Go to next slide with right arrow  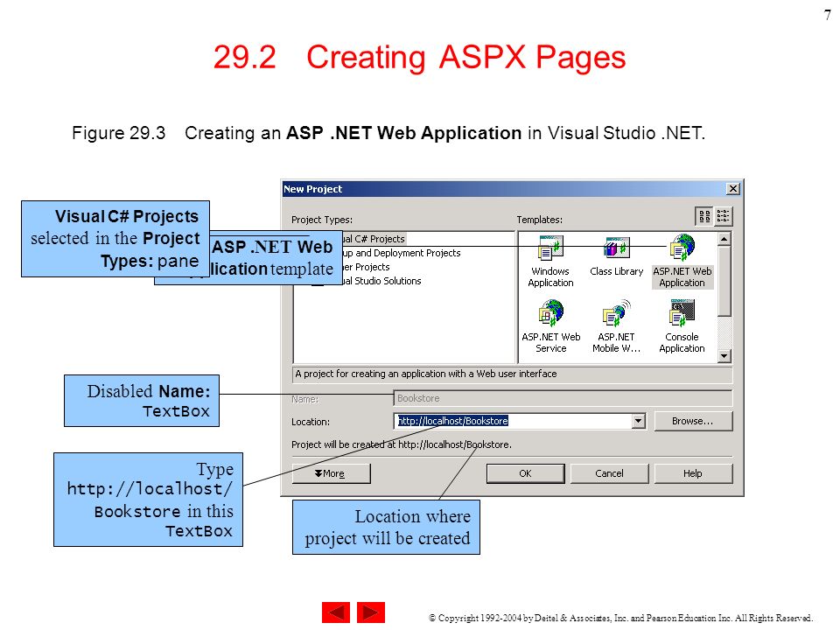click(x=371, y=612)
